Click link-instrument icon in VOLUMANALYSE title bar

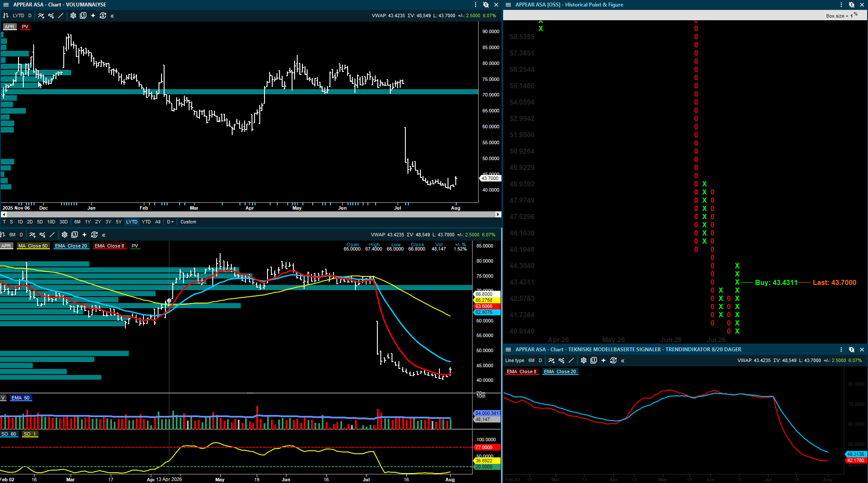tap(486, 5)
